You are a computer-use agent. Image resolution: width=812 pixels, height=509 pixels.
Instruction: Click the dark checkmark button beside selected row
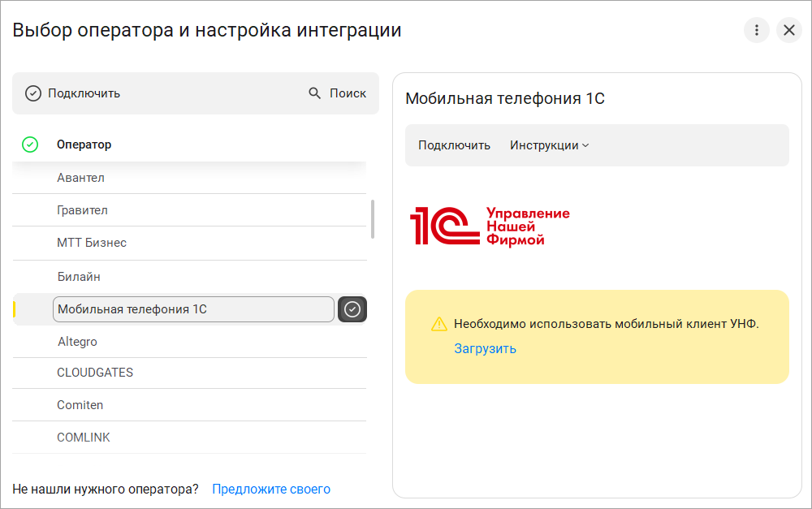click(352, 309)
